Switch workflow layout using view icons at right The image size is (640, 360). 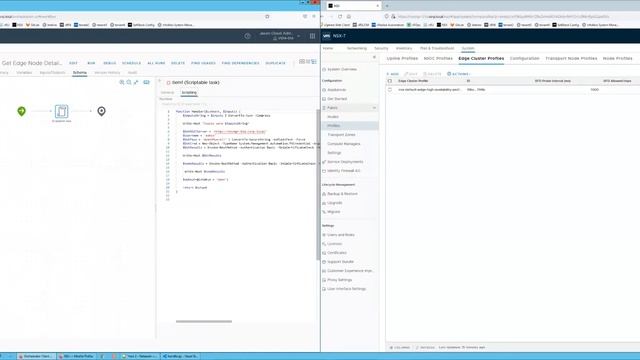308,62
